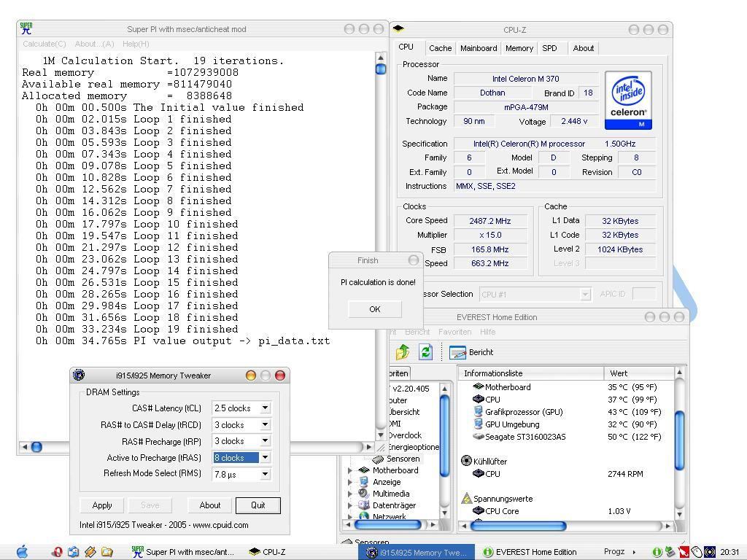Click the GPU Umgebung row icon
Image resolution: width=747 pixels, height=560 pixels.
[x=479, y=424]
